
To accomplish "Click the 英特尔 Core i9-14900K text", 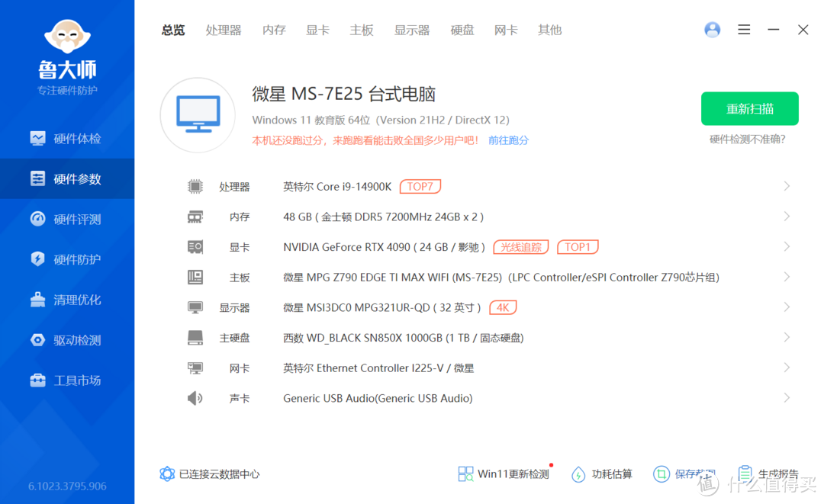I will [337, 187].
